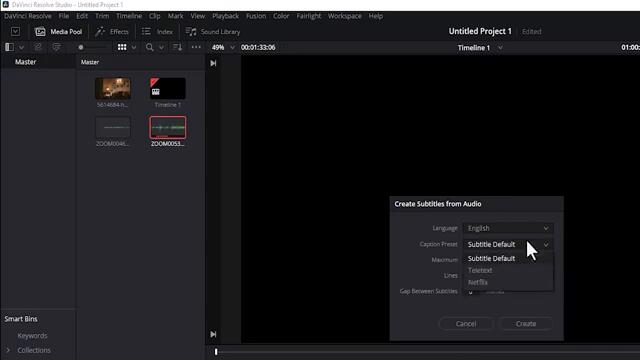Open the DaVinci Resolve menu
The image size is (640, 360).
[28, 16]
